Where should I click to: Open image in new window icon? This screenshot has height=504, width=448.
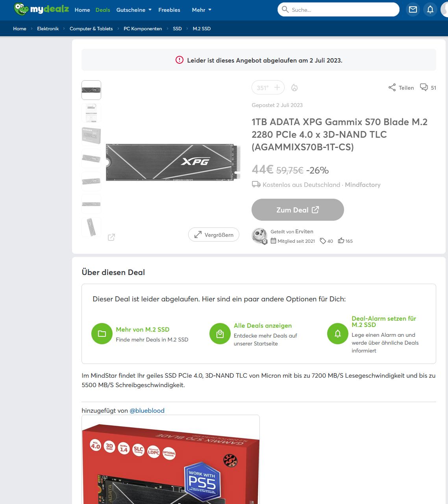click(x=111, y=237)
